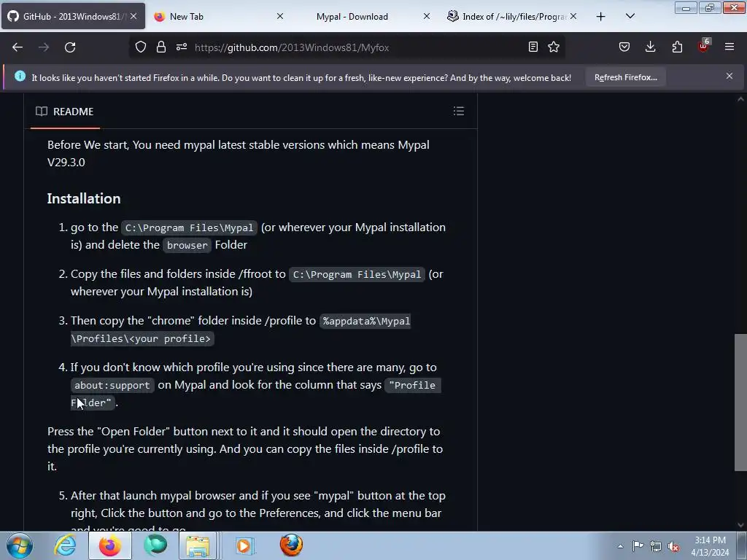Screen dimensions: 747x560
Task: Go back to the previous page
Action: [x=18, y=47]
